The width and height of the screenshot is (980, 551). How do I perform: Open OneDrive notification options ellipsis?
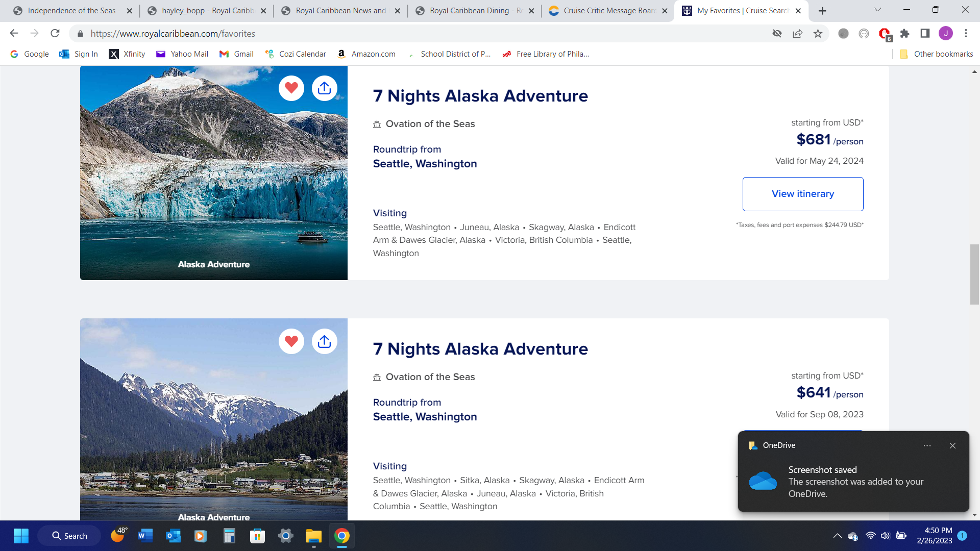click(927, 445)
